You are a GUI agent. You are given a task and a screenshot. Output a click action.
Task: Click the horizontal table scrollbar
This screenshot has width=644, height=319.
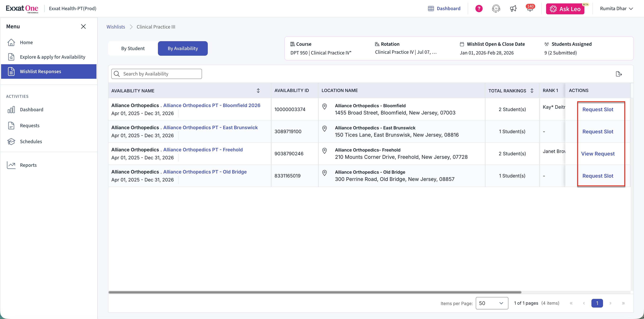(x=315, y=292)
